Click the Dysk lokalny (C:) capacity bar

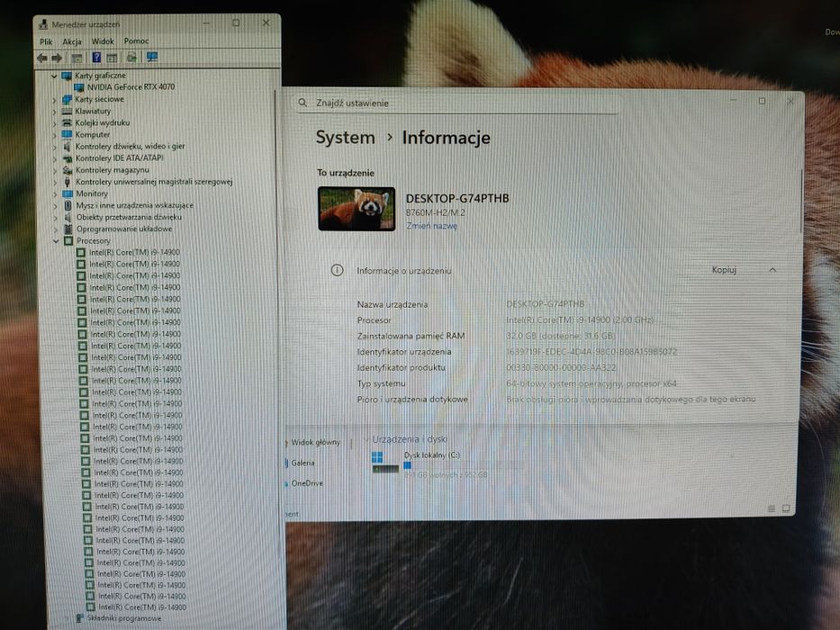[x=463, y=465]
